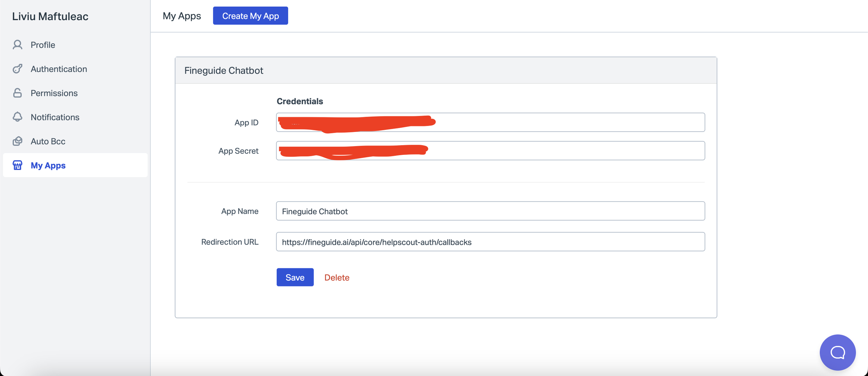This screenshot has width=868, height=376.
Task: Save the Fineguide Chatbot app
Action: tap(295, 277)
